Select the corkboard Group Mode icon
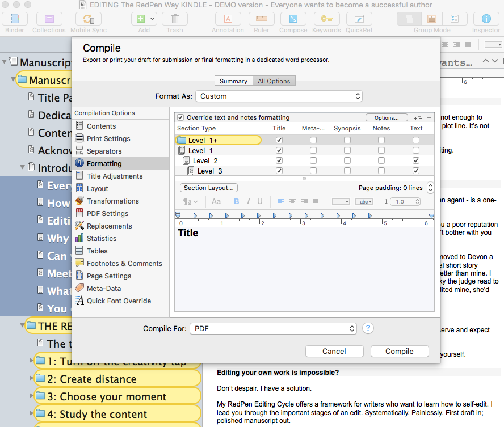504x427 pixels. pos(432,19)
